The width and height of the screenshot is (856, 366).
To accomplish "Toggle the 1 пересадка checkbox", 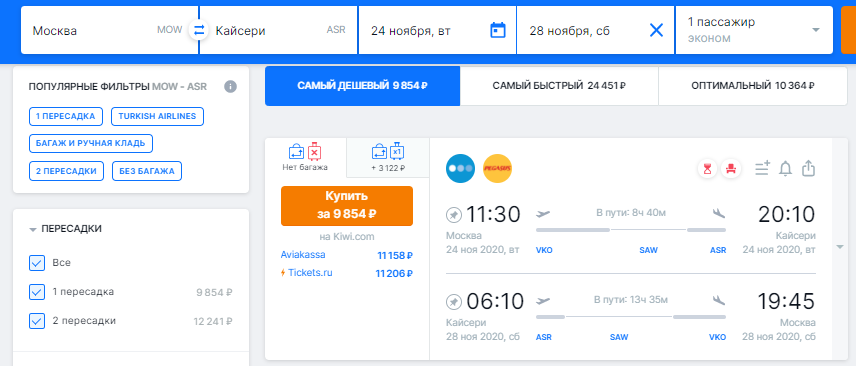I will point(37,292).
